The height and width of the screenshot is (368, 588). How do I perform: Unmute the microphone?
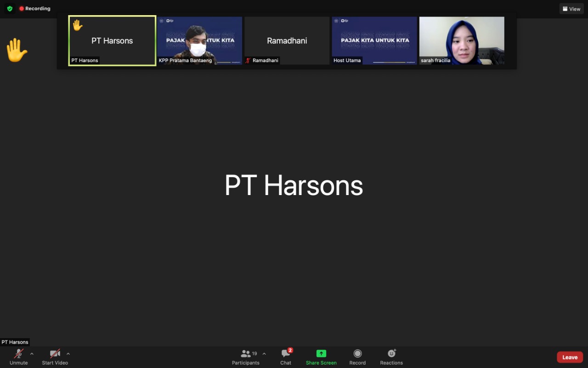tap(19, 357)
